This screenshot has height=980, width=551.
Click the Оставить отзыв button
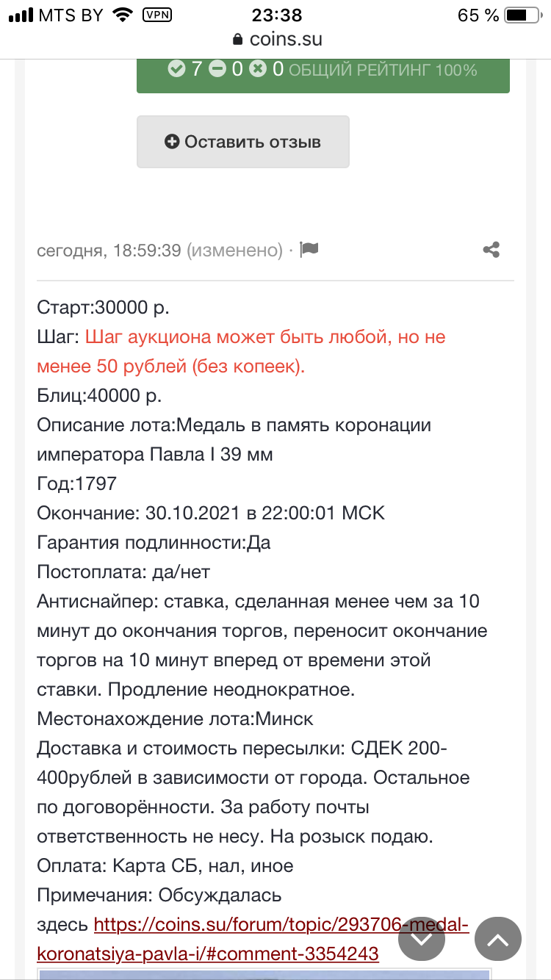tap(243, 142)
